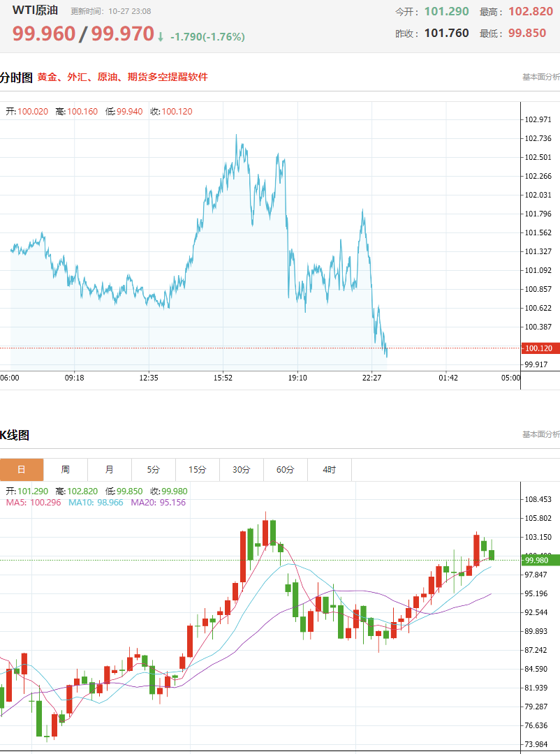The width and height of the screenshot is (560, 754).
Task: Open 基本面分析 link beside 分时图 heading
Action: (x=541, y=77)
